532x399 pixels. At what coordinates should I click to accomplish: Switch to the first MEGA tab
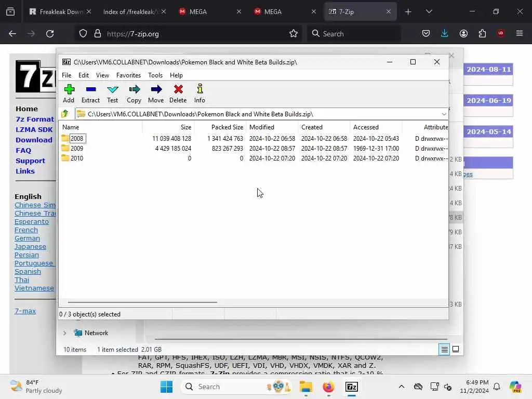(210, 12)
